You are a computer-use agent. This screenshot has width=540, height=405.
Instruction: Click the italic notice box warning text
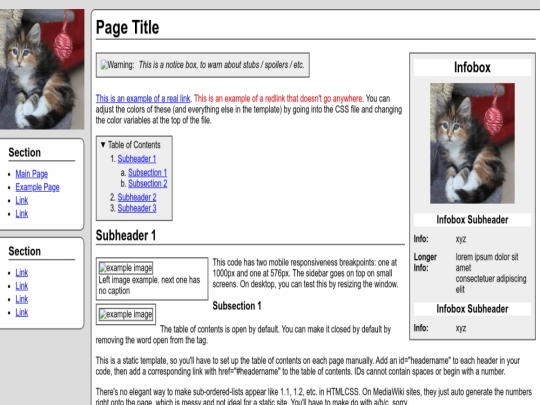click(x=221, y=65)
